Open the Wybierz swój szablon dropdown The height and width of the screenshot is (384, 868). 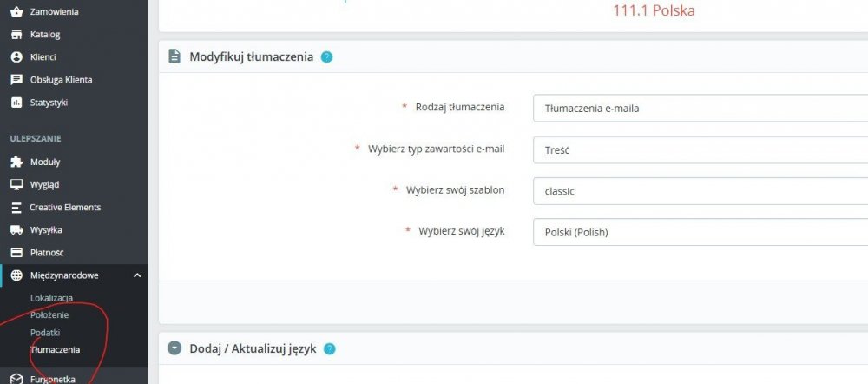point(700,191)
